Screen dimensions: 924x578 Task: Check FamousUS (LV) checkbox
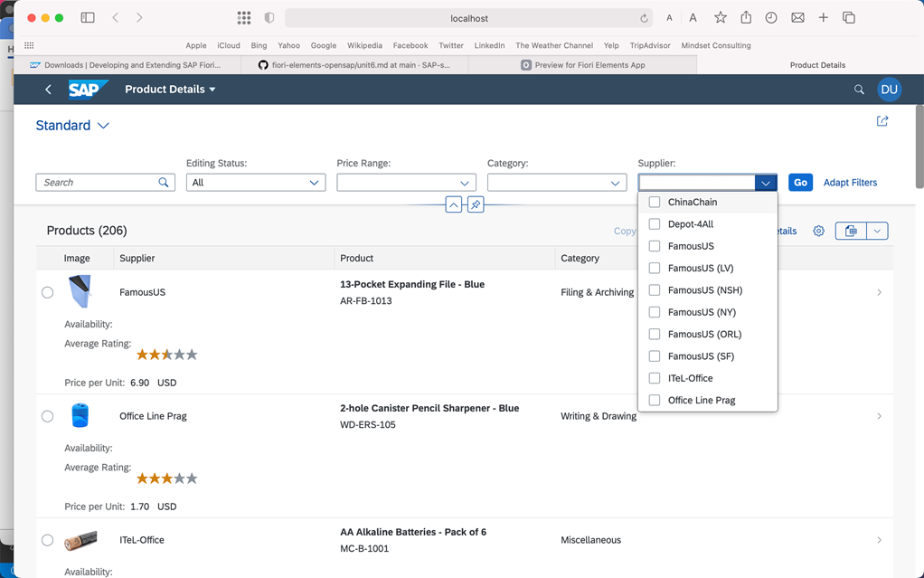(654, 268)
